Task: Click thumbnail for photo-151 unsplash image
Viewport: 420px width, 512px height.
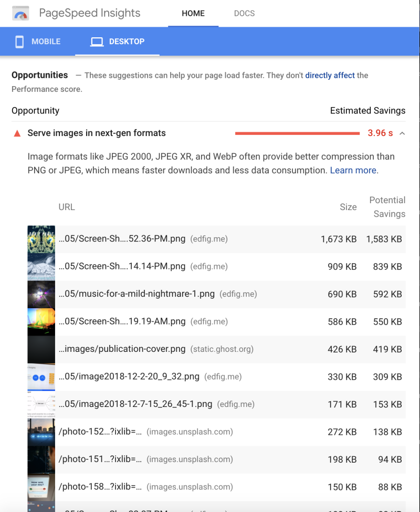Action: pyautogui.click(x=41, y=460)
